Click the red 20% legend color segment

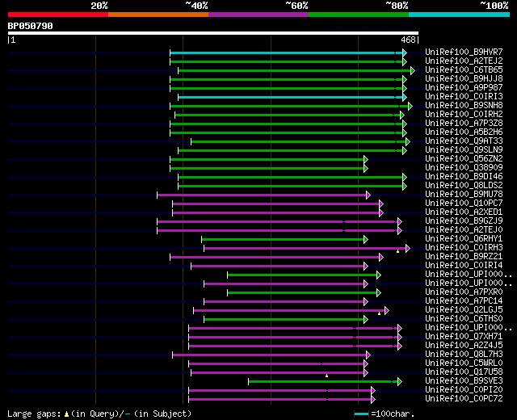58,15
